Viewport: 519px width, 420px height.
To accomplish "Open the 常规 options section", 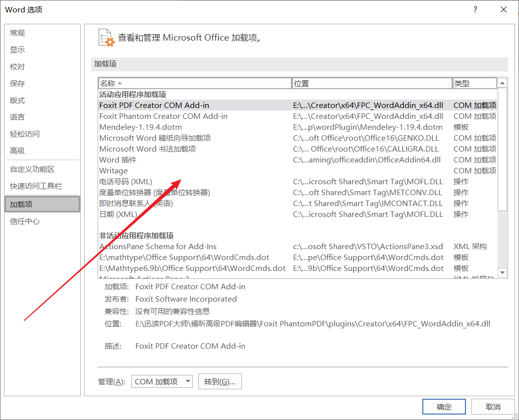I will (17, 33).
